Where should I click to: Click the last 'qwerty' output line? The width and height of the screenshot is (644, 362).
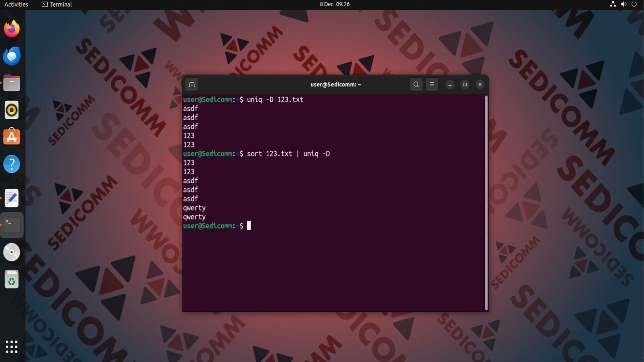[x=194, y=217]
